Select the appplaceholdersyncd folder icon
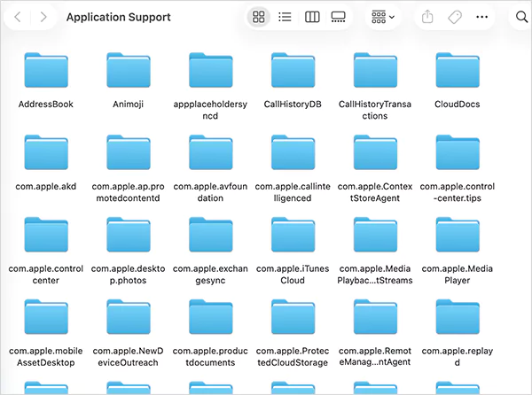532x395 pixels. pyautogui.click(x=211, y=70)
